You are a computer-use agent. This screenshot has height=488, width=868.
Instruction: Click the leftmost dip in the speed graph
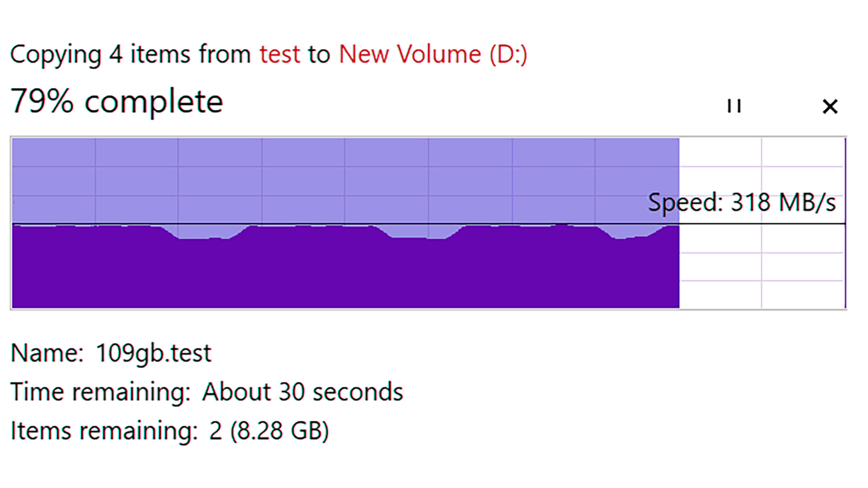pos(205,232)
